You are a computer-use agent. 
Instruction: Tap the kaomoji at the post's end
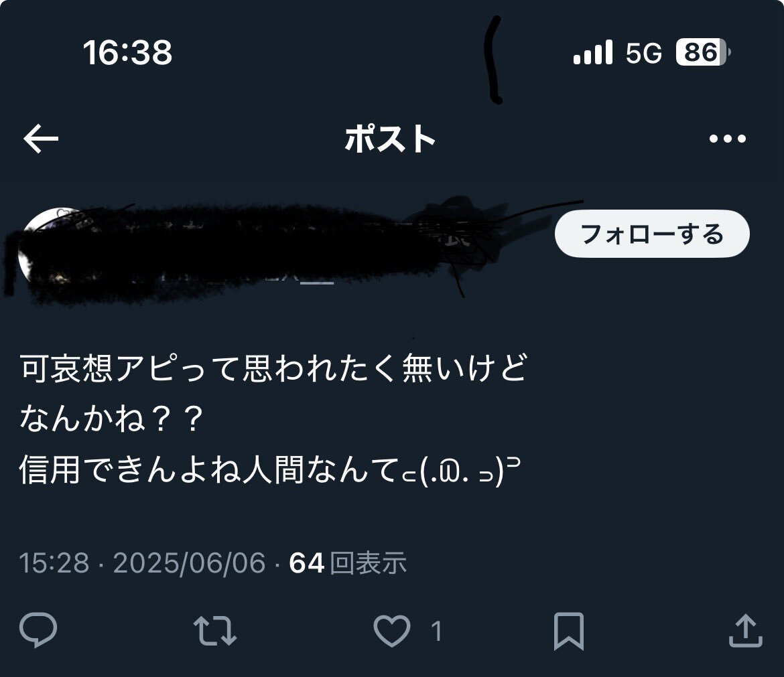[461, 471]
